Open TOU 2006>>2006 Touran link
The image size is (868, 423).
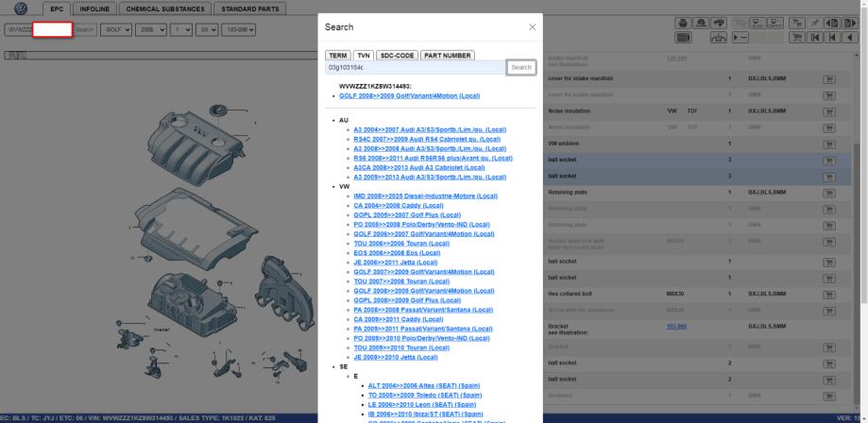(x=401, y=244)
